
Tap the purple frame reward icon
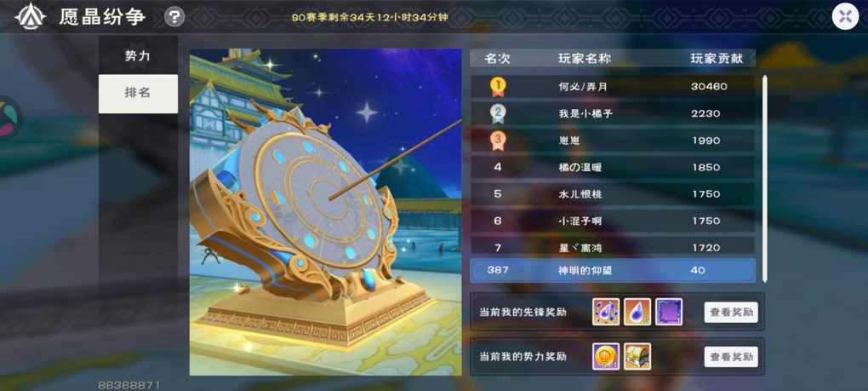[x=669, y=312]
